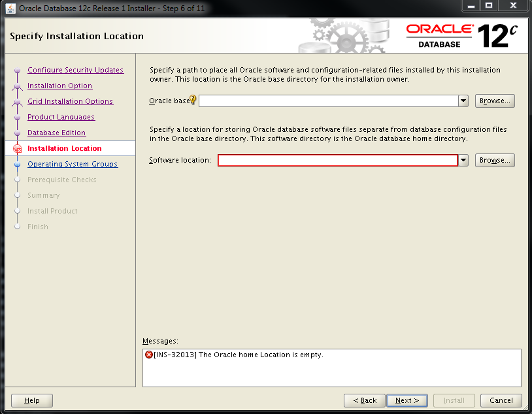Select the current Installation Location step
This screenshot has width=532, height=414.
pos(65,148)
